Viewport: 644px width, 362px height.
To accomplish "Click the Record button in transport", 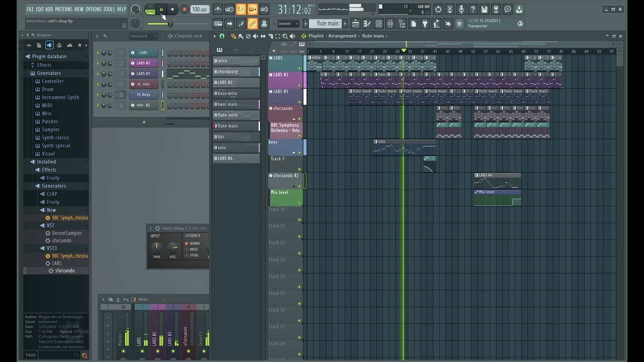I will click(x=184, y=9).
